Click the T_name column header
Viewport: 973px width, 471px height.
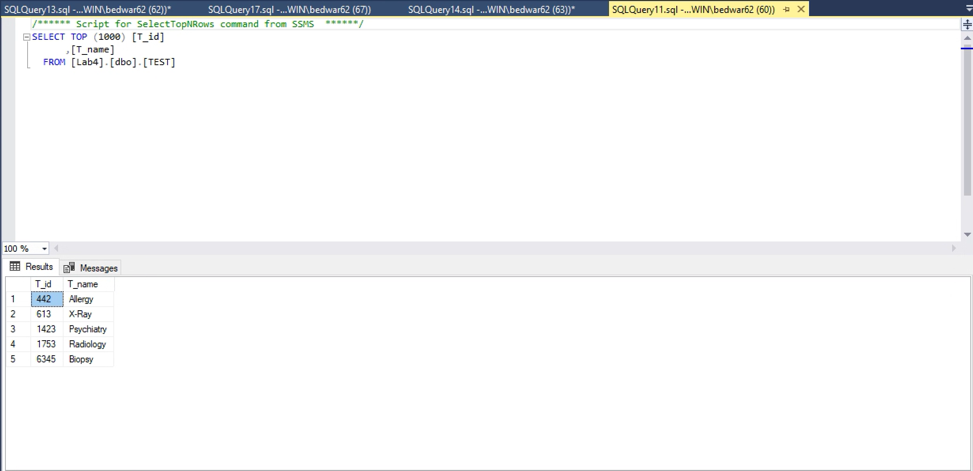click(x=89, y=284)
